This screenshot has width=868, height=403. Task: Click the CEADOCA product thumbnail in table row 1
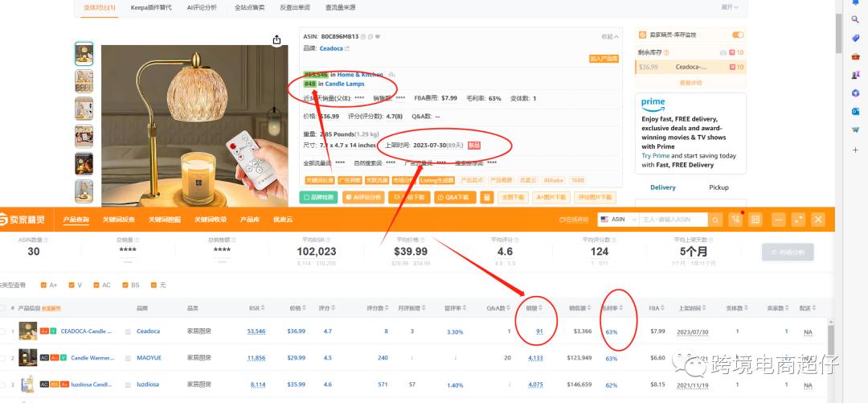(27, 331)
